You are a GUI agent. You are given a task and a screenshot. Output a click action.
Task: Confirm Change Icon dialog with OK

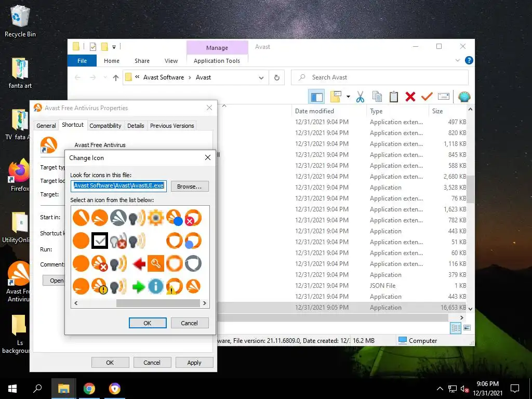(x=148, y=323)
